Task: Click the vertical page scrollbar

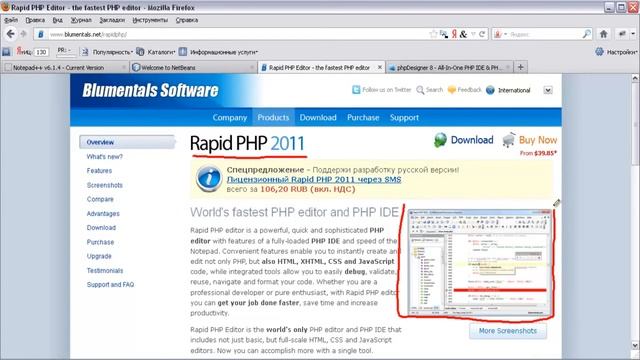Action: point(635,212)
